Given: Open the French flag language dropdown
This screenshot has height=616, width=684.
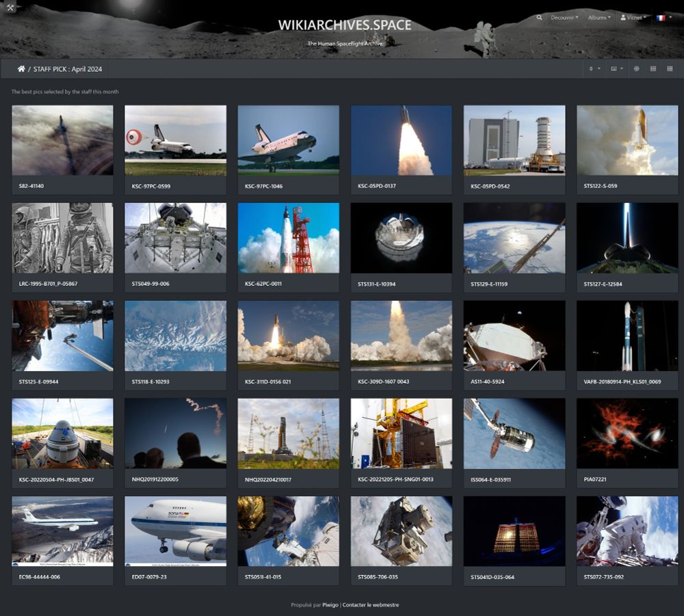Looking at the screenshot, I should coord(664,18).
